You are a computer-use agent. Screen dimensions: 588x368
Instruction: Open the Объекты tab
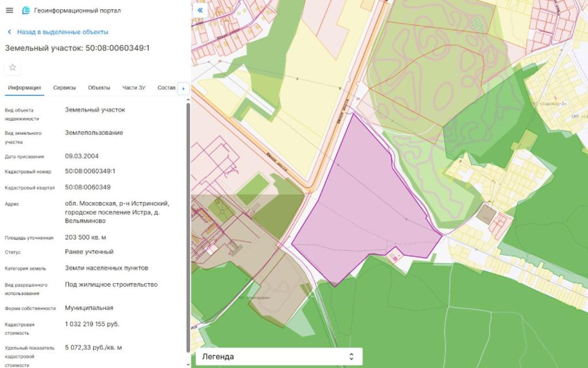coord(99,88)
